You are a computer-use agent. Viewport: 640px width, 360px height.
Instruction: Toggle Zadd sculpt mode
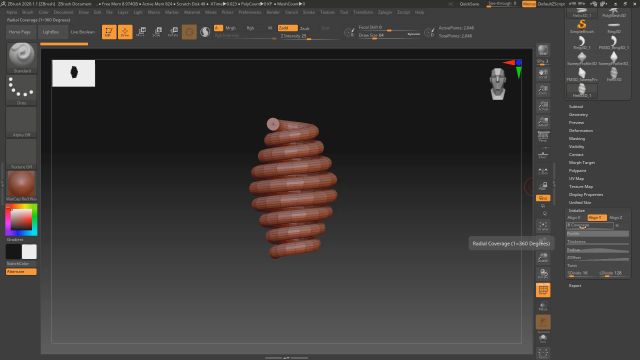click(287, 28)
